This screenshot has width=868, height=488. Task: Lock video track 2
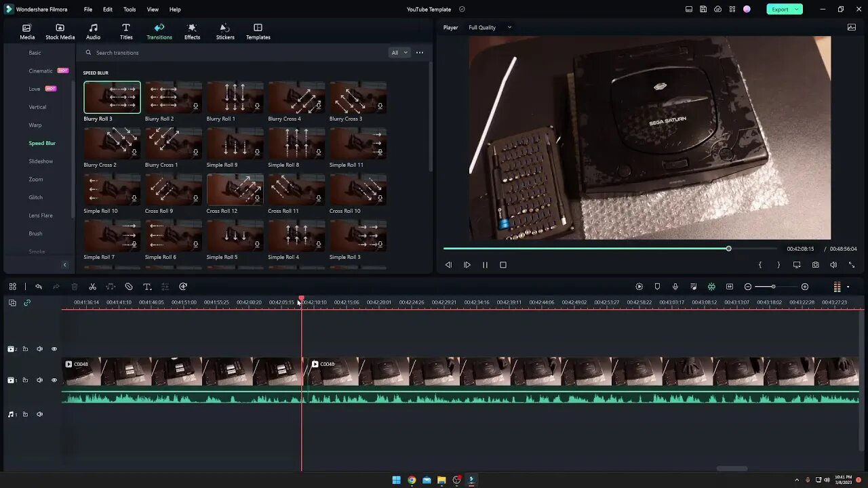coord(25,349)
